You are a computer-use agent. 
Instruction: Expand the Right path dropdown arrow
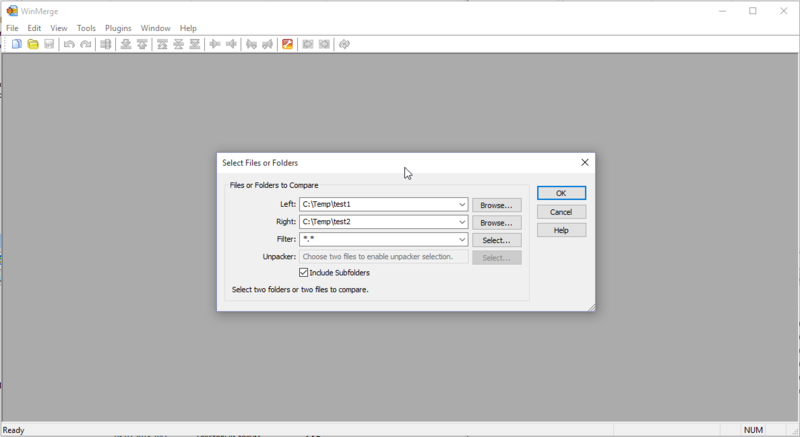pos(462,222)
